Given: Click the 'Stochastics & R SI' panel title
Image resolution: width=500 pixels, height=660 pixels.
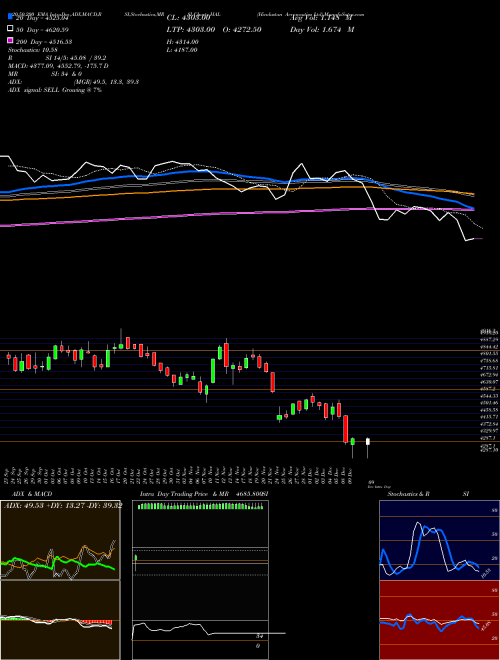Looking at the screenshot, I should tap(428, 494).
